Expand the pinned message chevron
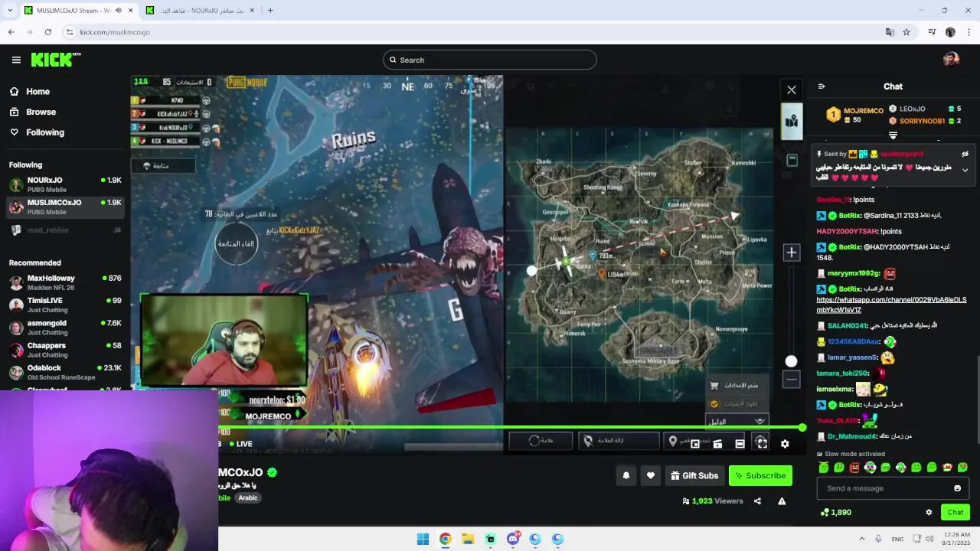 coord(965,170)
